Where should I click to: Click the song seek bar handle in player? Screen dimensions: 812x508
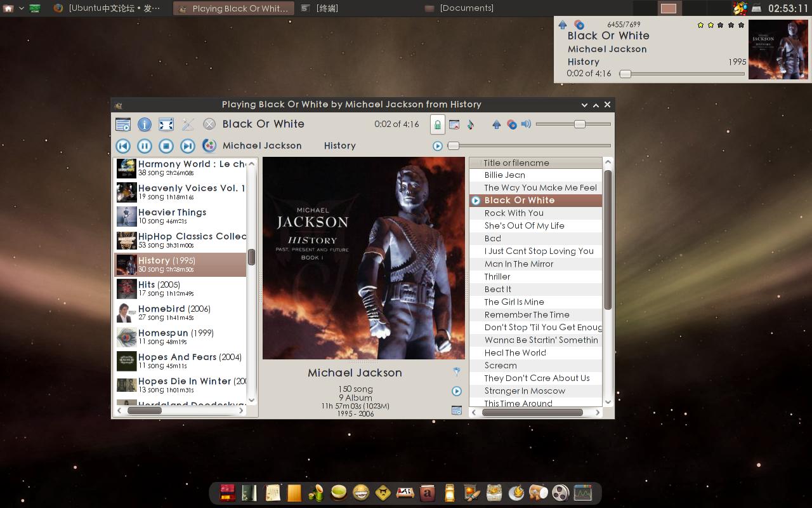click(x=454, y=146)
